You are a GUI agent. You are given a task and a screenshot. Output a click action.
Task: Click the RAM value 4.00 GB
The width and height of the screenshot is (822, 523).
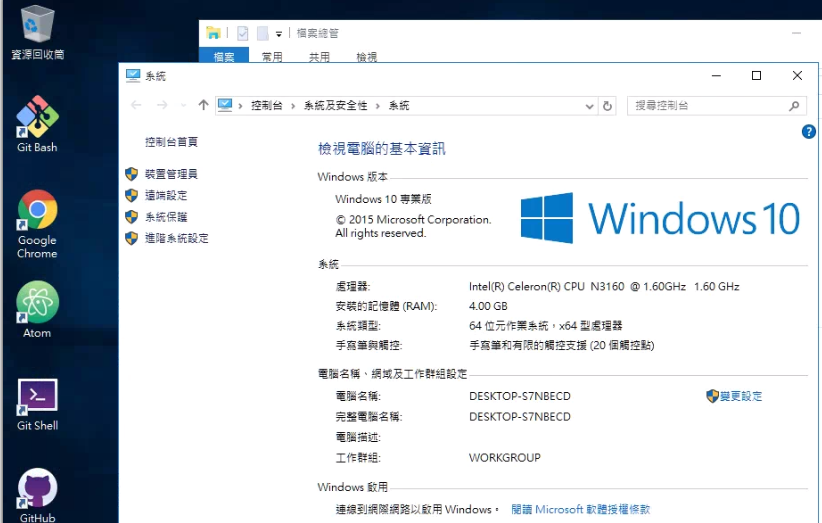pos(488,306)
